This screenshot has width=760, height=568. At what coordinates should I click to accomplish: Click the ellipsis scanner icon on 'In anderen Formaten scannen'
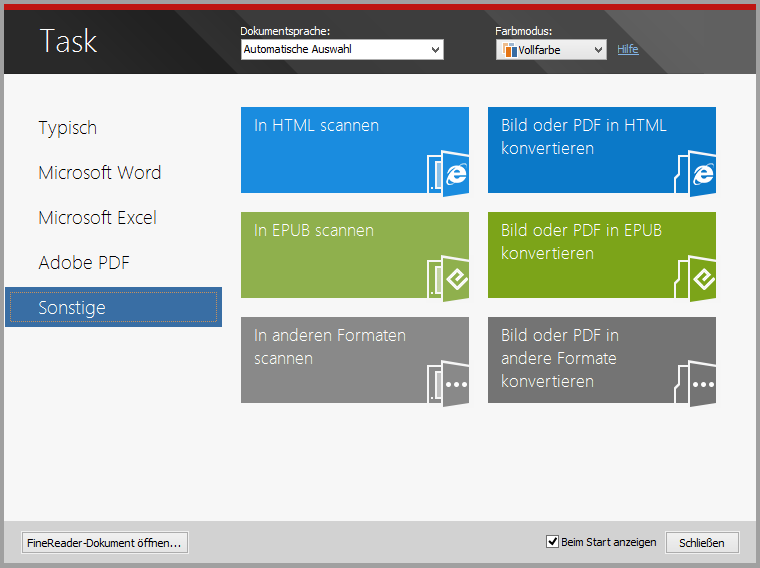pyautogui.click(x=449, y=383)
